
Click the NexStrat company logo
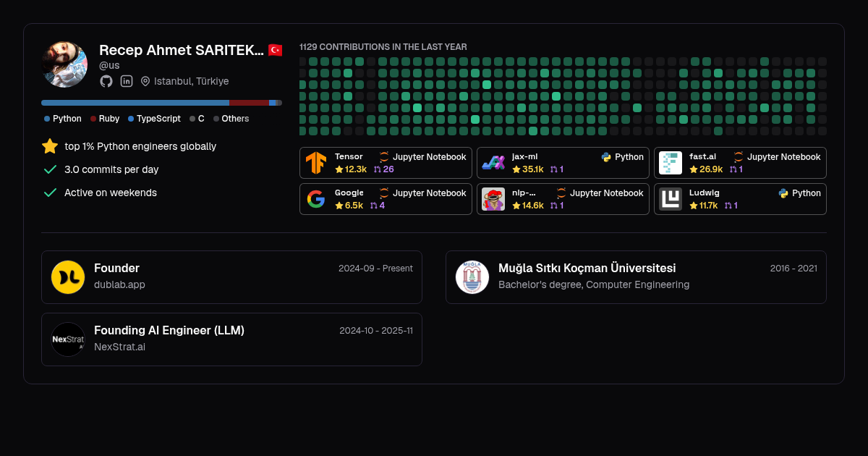68,339
